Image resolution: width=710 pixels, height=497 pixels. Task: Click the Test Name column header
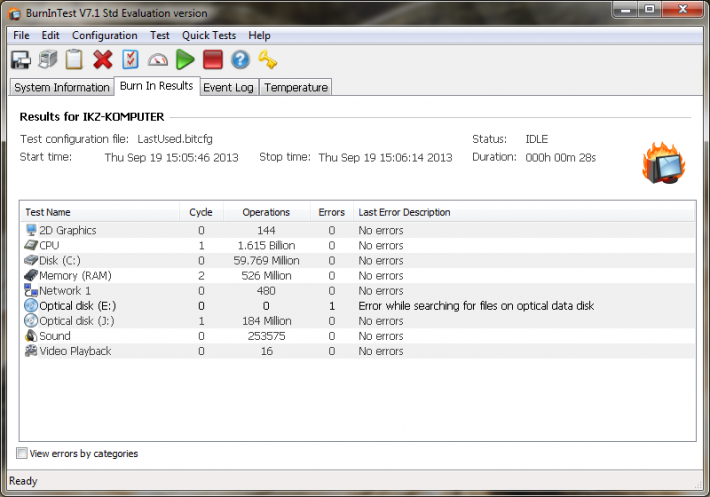click(100, 212)
